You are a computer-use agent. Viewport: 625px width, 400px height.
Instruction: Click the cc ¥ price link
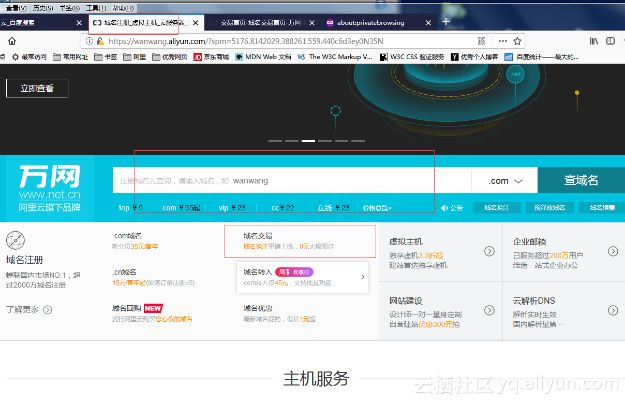(x=283, y=208)
